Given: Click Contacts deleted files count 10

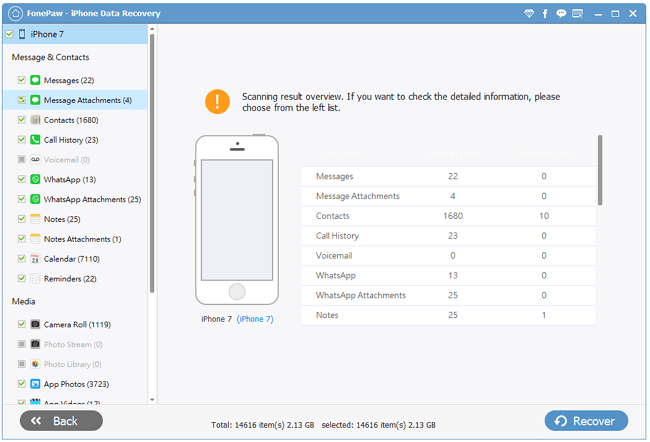Looking at the screenshot, I should click(544, 216).
